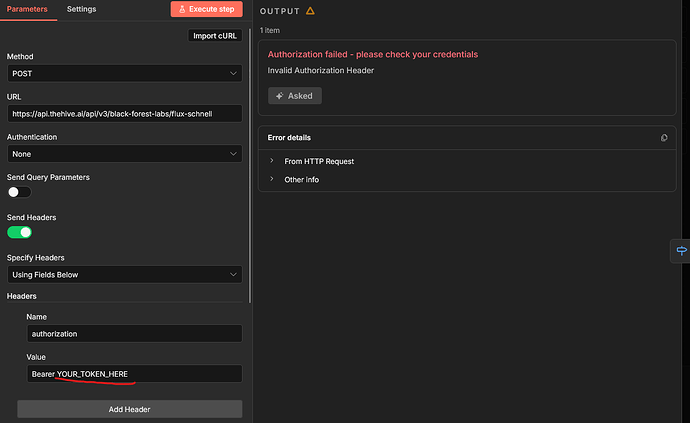
Task: Open the Method dropdown showing POST
Action: (124, 73)
